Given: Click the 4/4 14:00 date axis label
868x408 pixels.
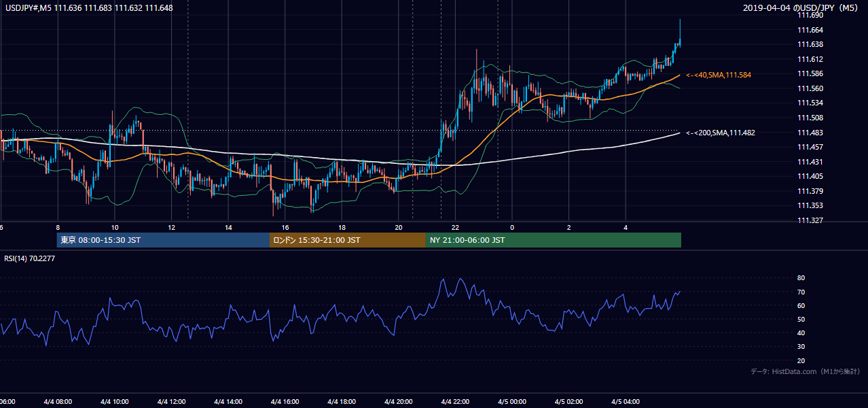Looking at the screenshot, I should 228,402.
